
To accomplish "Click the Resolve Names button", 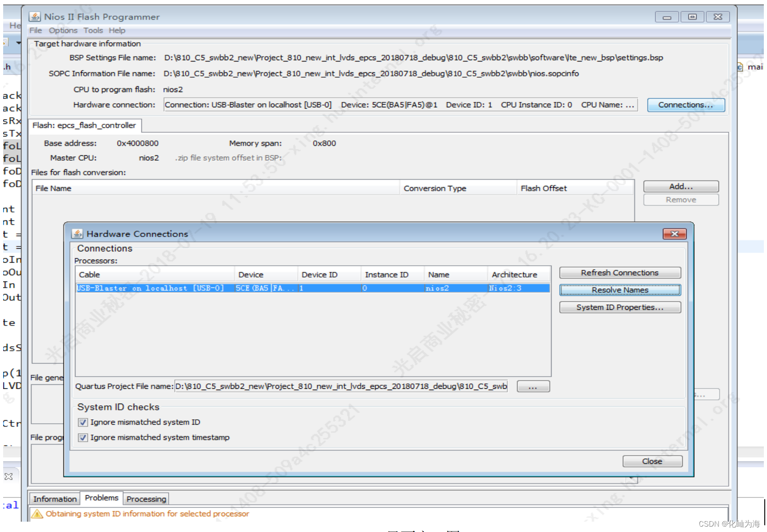I will [x=619, y=290].
